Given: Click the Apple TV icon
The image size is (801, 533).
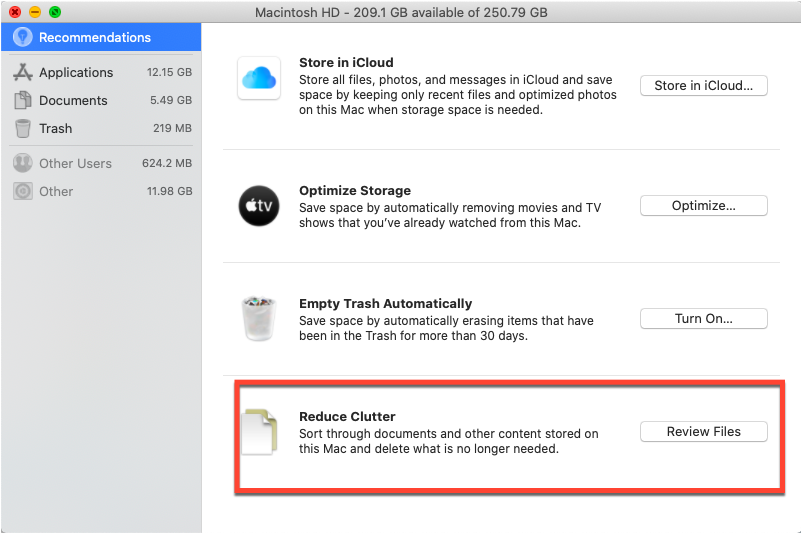Looking at the screenshot, I should point(259,205).
